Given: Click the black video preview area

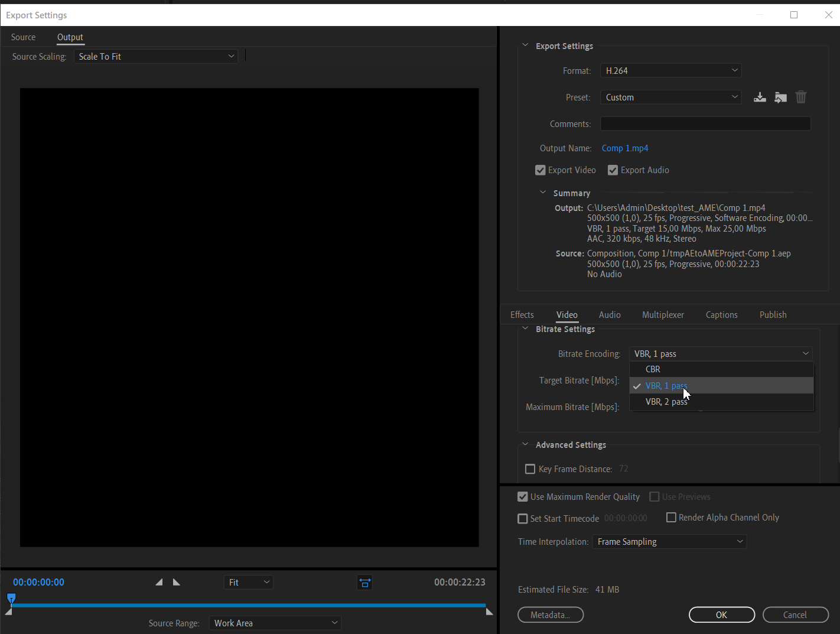Looking at the screenshot, I should [x=249, y=318].
